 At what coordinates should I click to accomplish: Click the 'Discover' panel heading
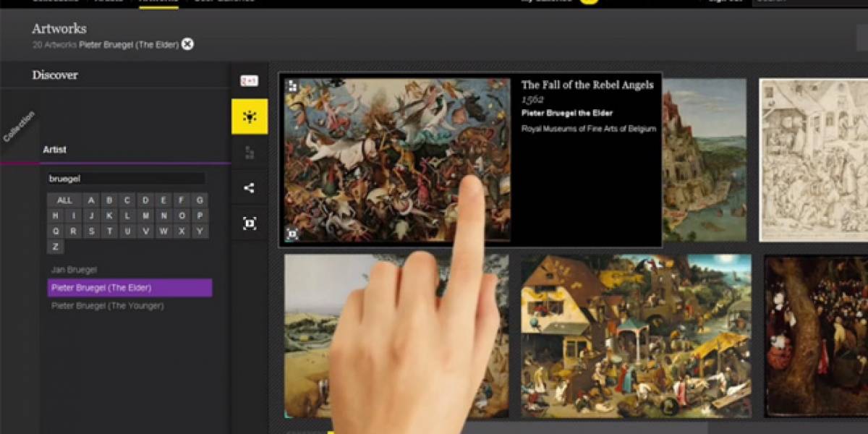(55, 75)
